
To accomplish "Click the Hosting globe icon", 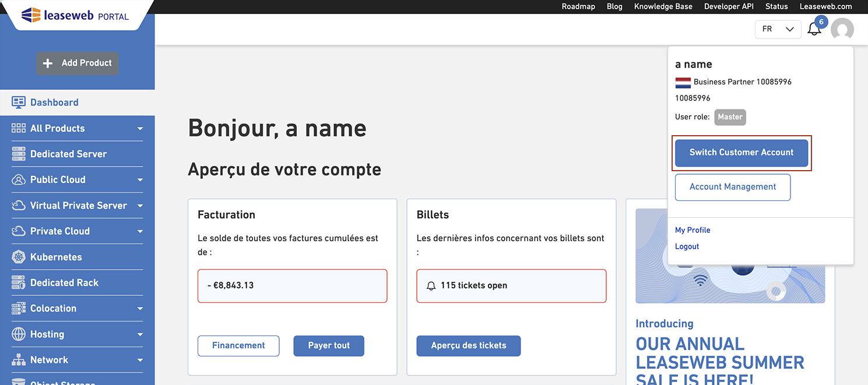I will point(19,334).
